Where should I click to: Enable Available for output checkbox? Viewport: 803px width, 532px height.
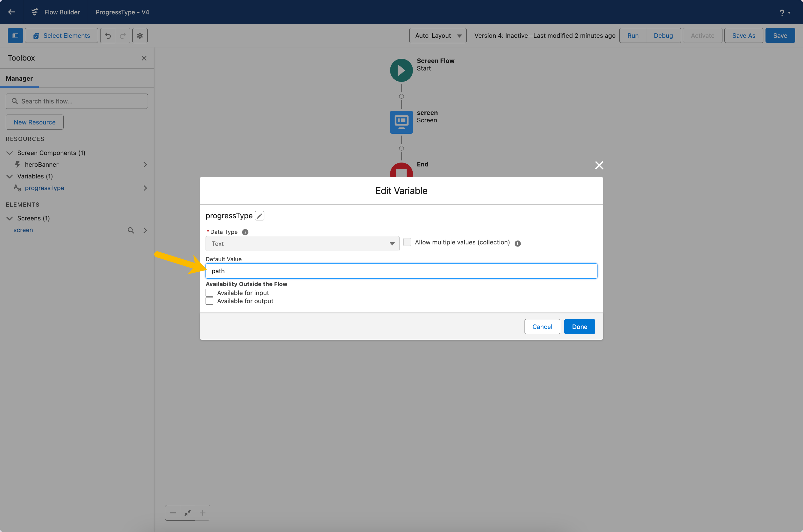(x=209, y=301)
